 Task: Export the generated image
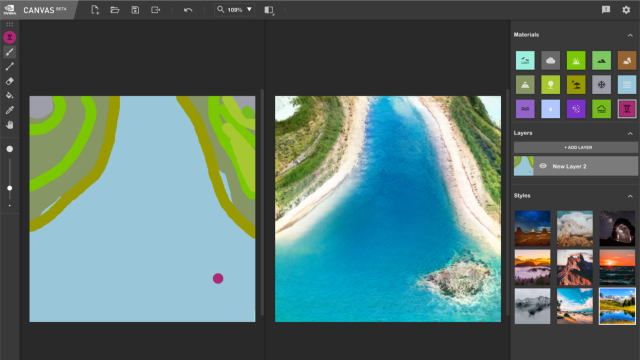pos(156,10)
